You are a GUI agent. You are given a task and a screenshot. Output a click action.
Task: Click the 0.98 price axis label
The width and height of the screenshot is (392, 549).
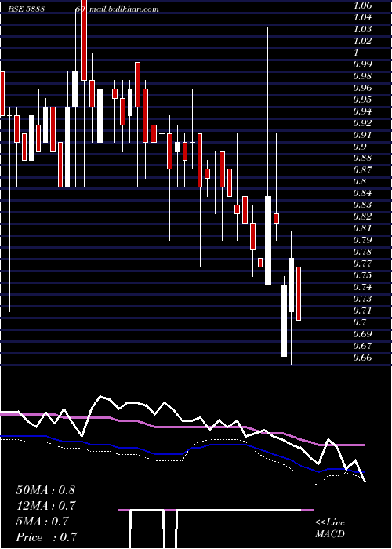(x=362, y=76)
